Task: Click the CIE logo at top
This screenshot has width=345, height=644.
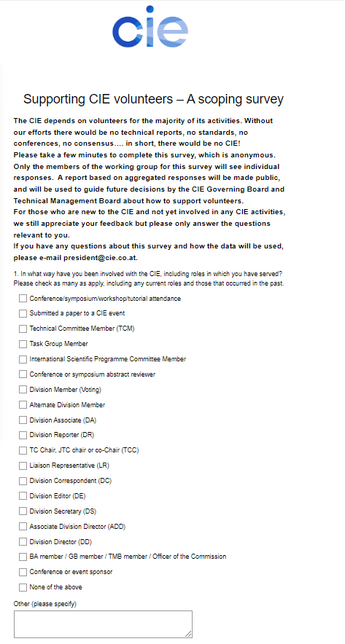Action: (150, 27)
